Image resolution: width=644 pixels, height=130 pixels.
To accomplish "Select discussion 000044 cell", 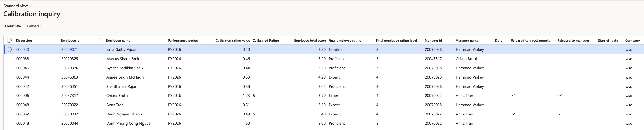I will 22,77.
